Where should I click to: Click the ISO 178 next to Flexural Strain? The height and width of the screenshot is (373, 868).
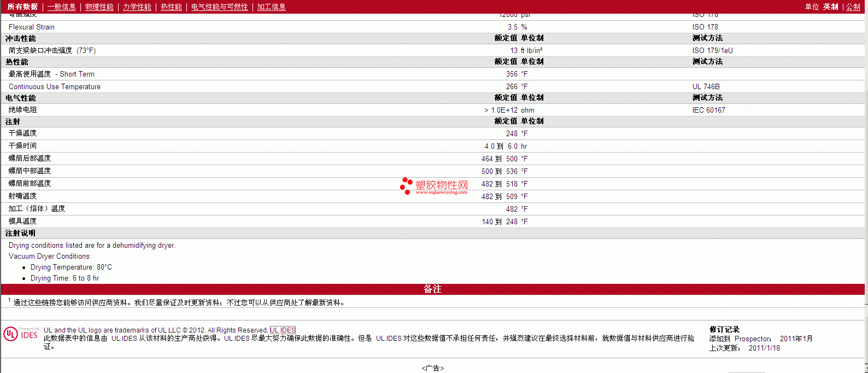point(705,27)
